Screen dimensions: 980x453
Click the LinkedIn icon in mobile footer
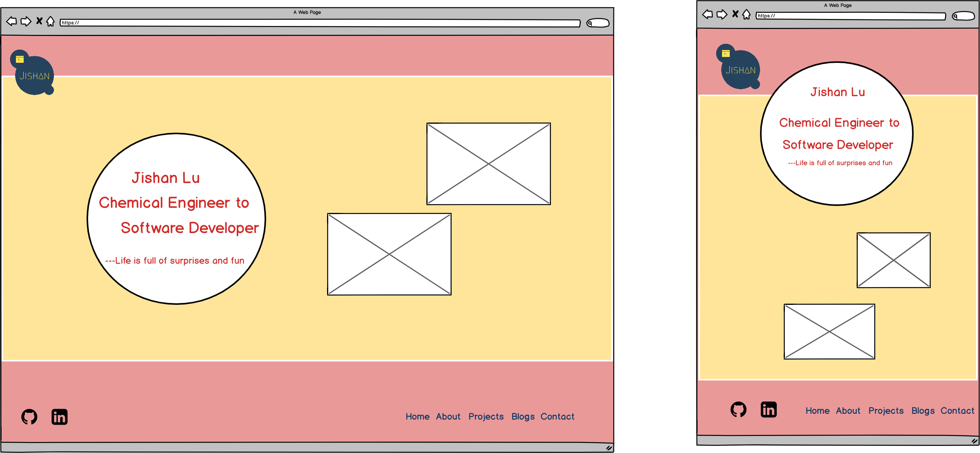[769, 410]
